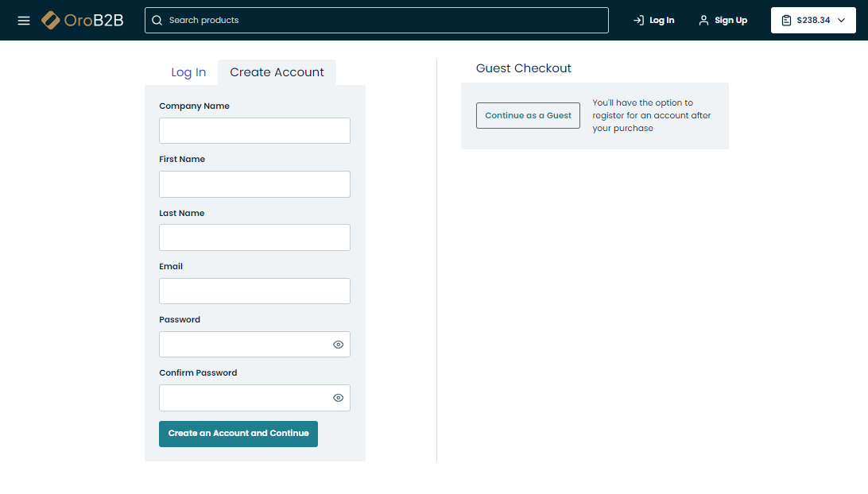Select the Create Account tab
The width and height of the screenshot is (868, 494).
(x=277, y=72)
